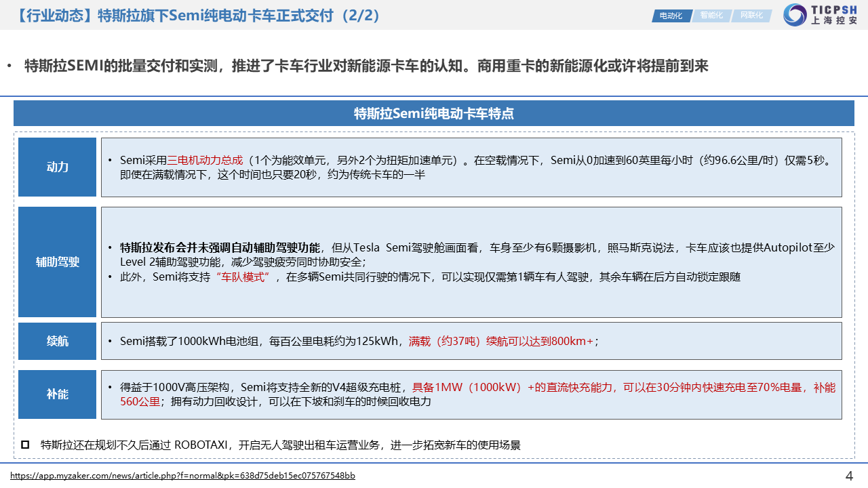Click the TICPSH swirl logo icon
This screenshot has height=488, width=868.
[x=794, y=15]
